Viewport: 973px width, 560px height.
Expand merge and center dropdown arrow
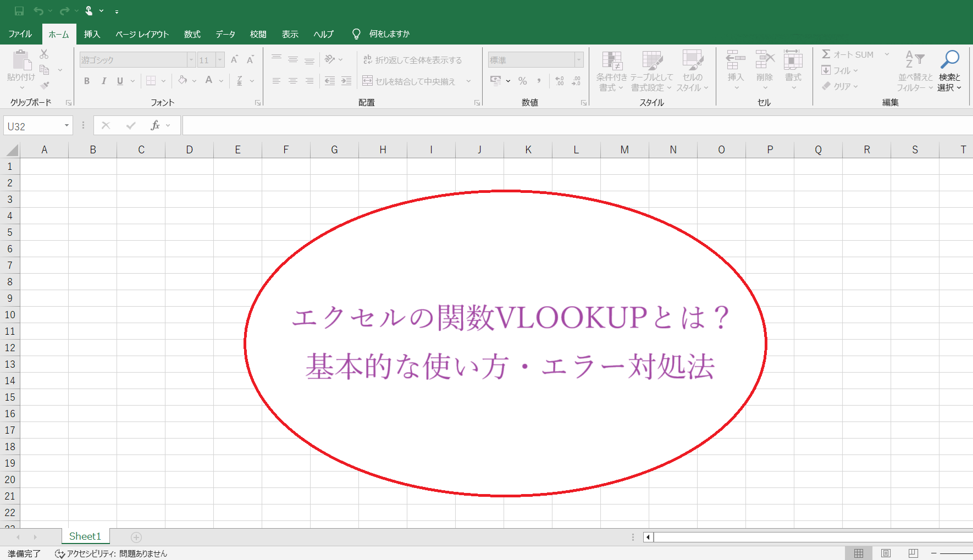468,81
